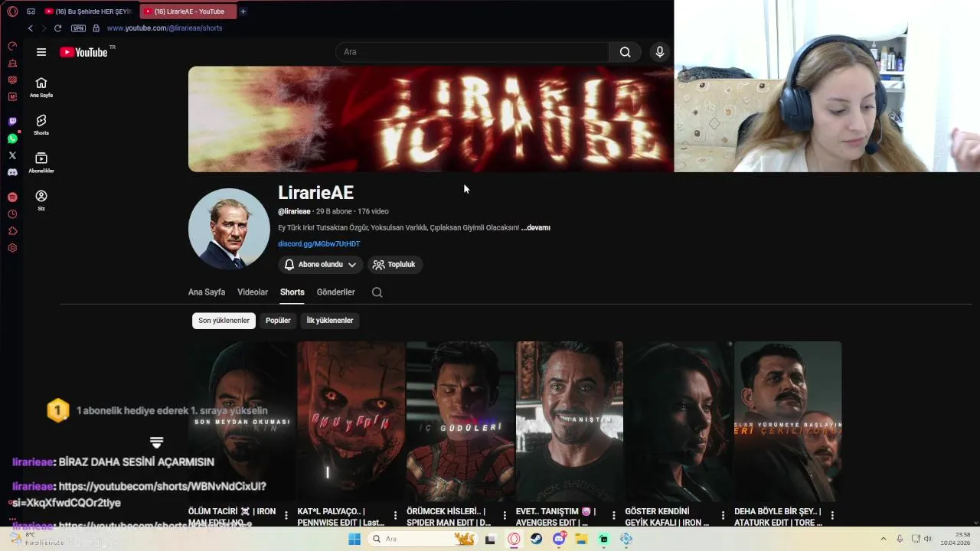This screenshot has width=980, height=551.
Task: Reload the page with the refresh icon
Action: (57, 28)
